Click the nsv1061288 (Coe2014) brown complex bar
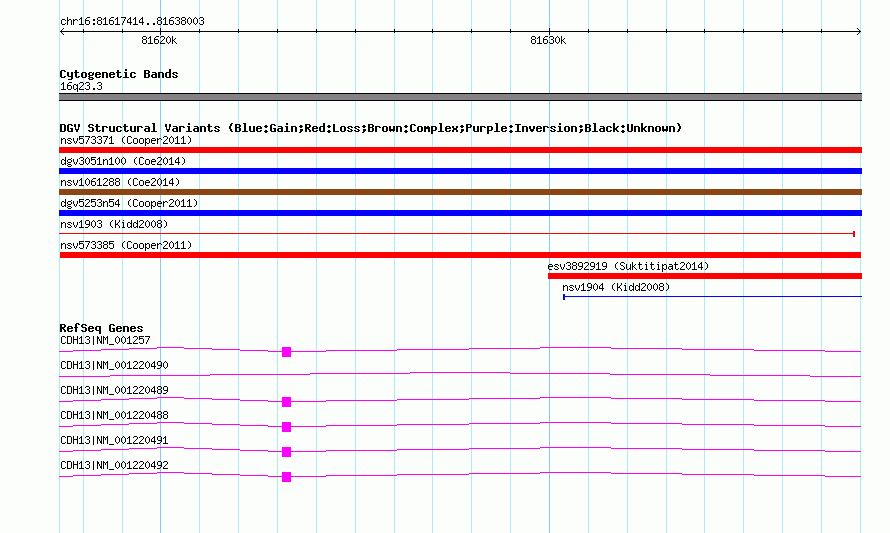 coord(460,192)
